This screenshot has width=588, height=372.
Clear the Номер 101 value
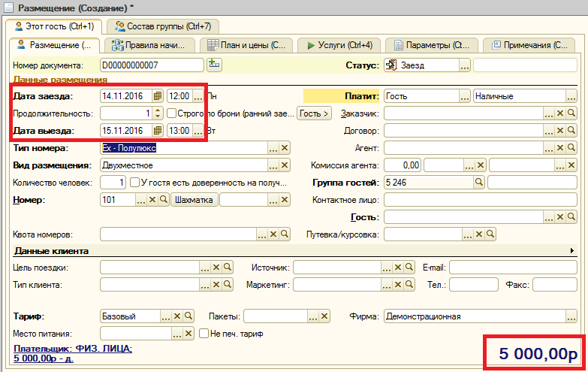click(152, 200)
